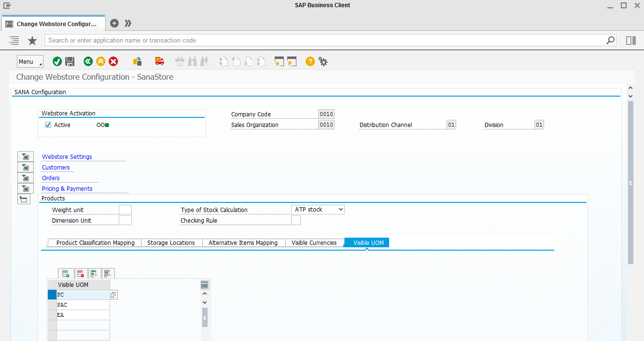Open Help with the yellow question mark
Image resolution: width=644 pixels, height=341 pixels.
pyautogui.click(x=310, y=61)
